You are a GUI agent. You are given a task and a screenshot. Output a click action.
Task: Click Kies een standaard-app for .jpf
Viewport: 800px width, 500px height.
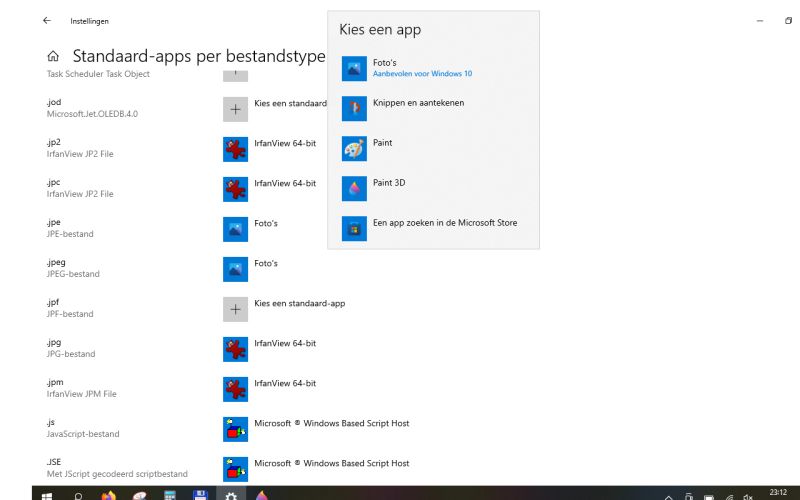(x=284, y=309)
